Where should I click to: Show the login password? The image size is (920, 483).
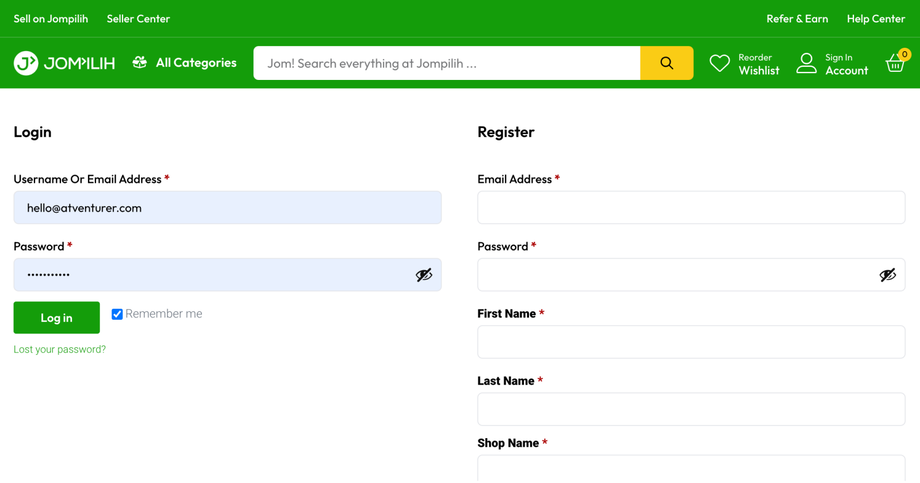[424, 275]
